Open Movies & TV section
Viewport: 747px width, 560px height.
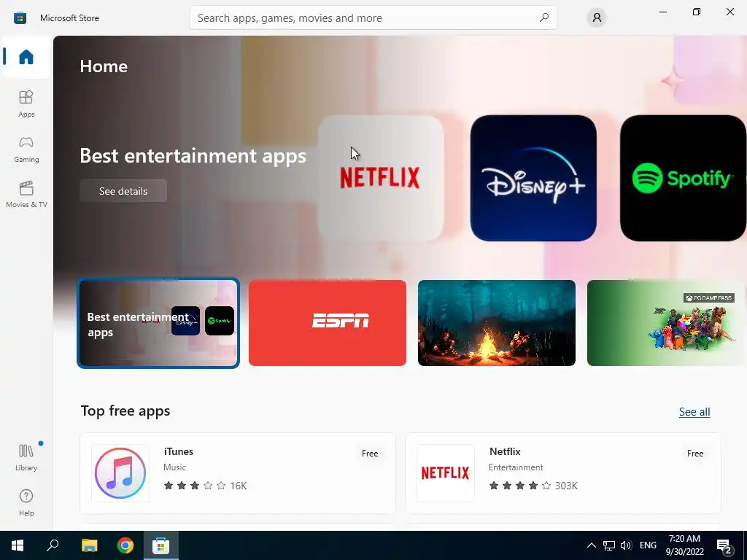(x=26, y=194)
